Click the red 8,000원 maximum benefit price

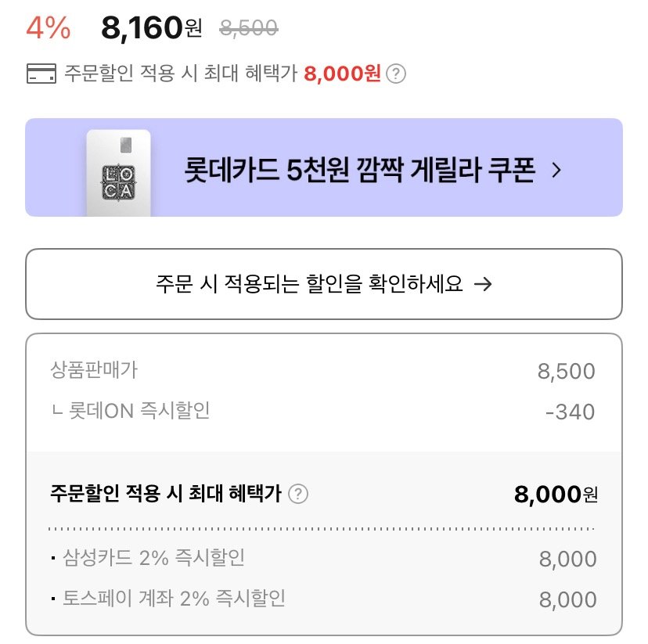[342, 74]
